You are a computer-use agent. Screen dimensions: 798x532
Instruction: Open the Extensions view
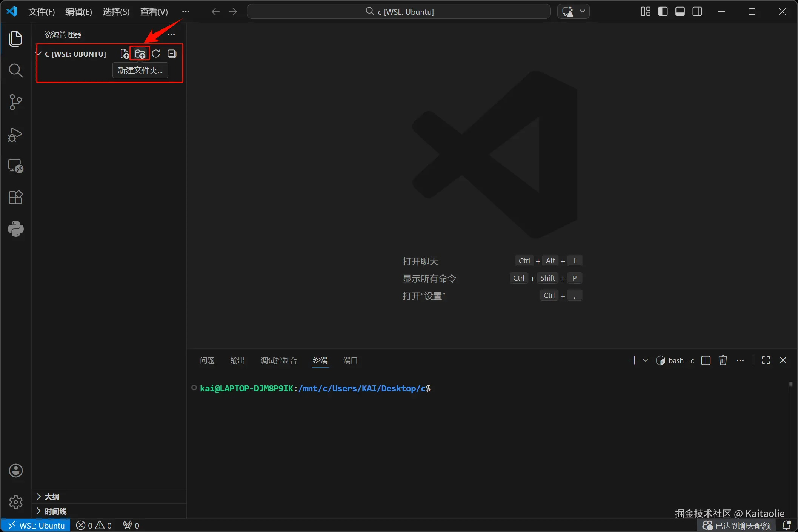click(15, 197)
